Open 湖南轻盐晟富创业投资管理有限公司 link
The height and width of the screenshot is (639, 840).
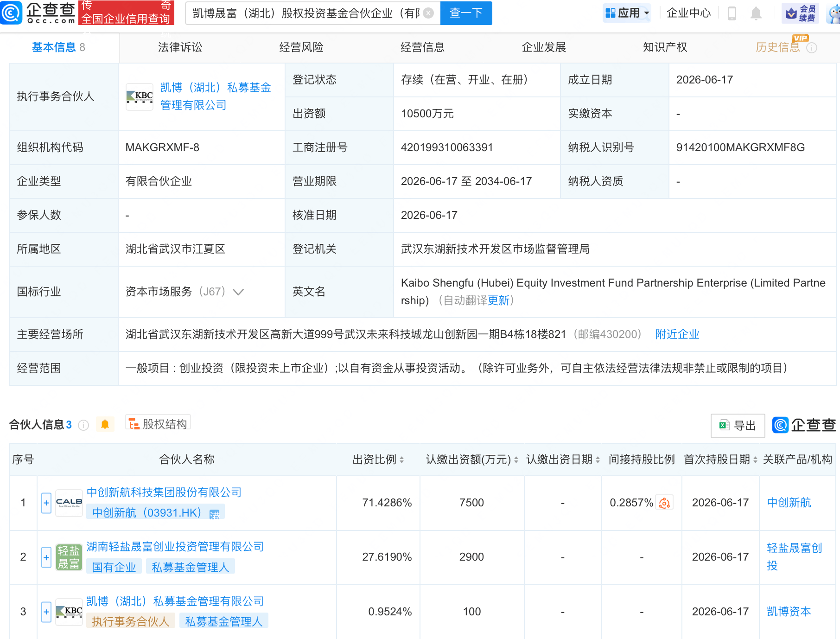click(x=175, y=547)
